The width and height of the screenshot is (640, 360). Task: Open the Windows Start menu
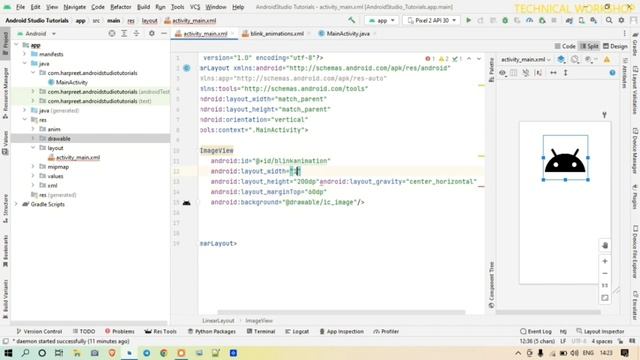click(8, 353)
